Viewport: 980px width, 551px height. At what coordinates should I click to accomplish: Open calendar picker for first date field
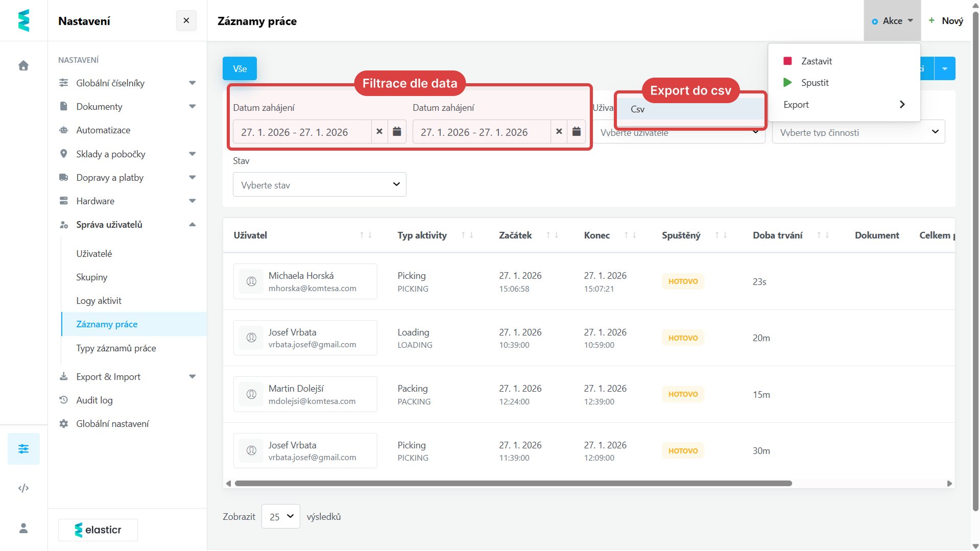coord(397,132)
